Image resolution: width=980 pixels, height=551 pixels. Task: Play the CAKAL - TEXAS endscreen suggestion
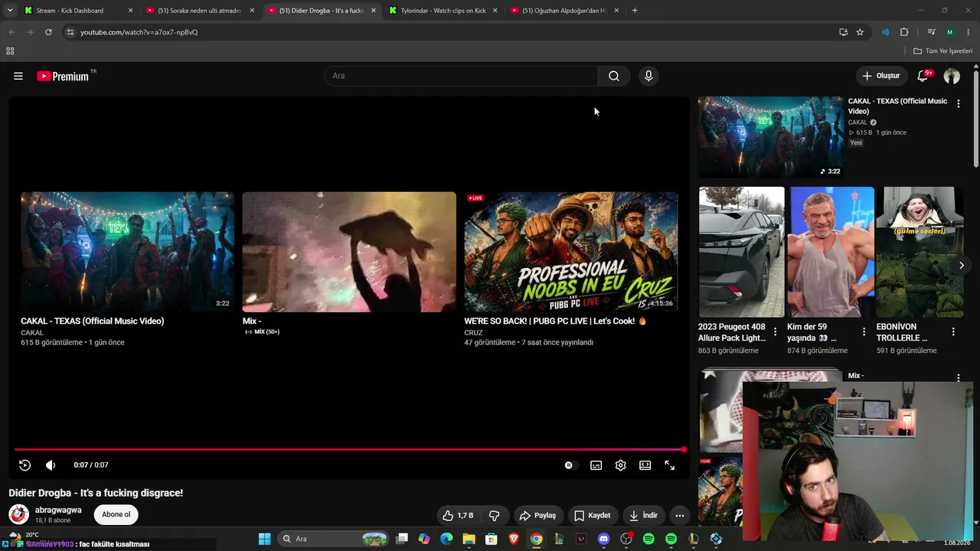click(127, 252)
